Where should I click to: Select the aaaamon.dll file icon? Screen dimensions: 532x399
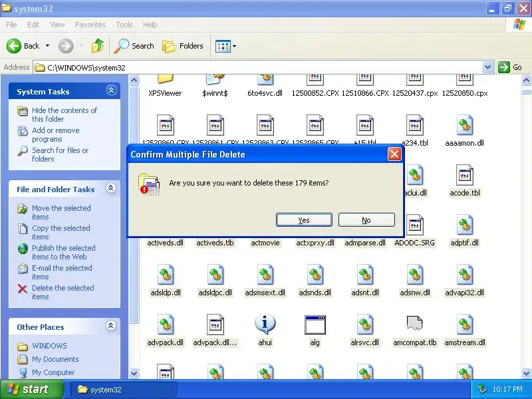pos(464,126)
